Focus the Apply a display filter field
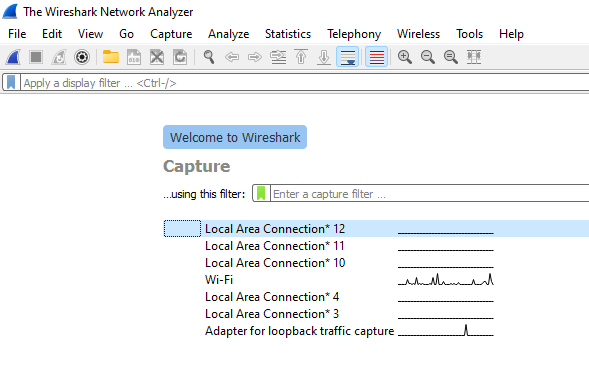589x388 pixels. pos(304,82)
